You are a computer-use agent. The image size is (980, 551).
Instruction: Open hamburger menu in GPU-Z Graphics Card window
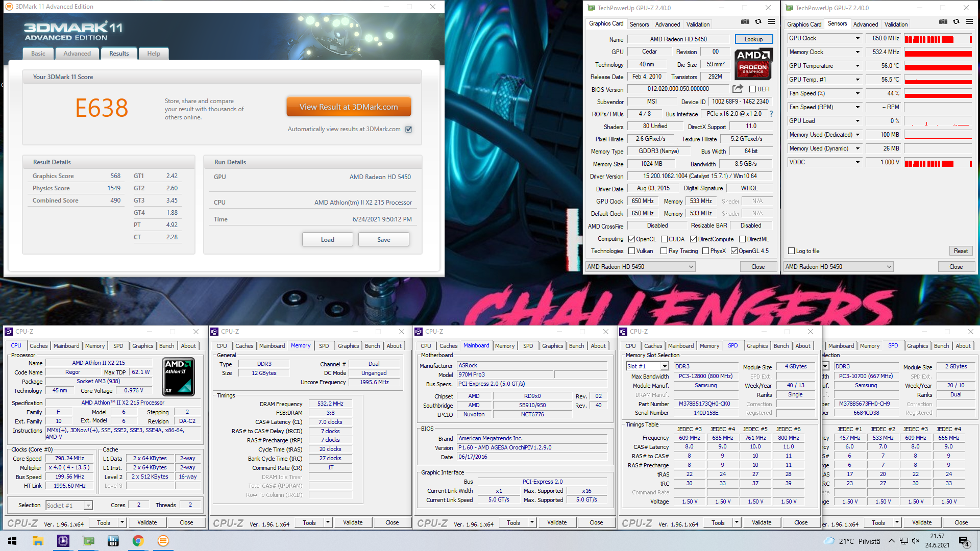pos(771,22)
